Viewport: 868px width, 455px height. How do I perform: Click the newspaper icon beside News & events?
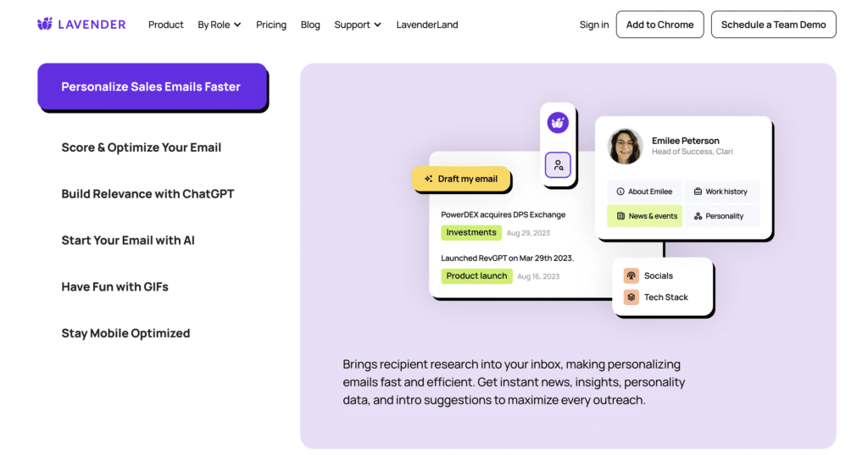click(620, 216)
